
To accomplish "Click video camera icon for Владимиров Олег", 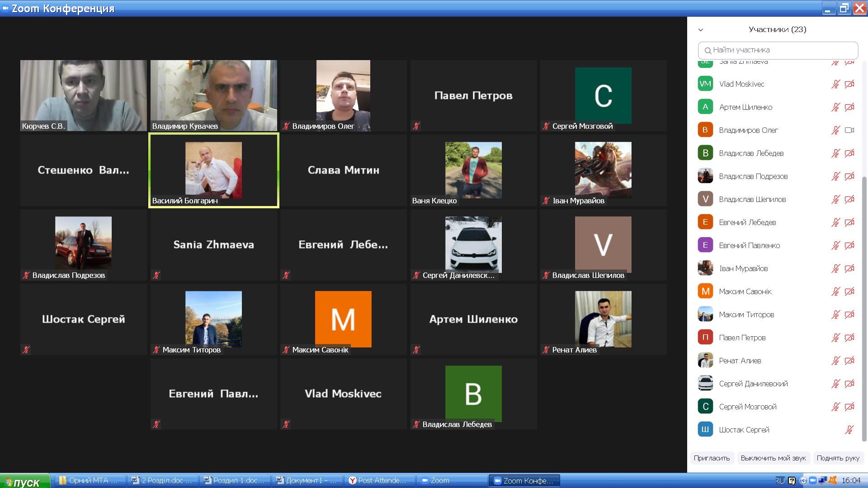I will point(849,130).
